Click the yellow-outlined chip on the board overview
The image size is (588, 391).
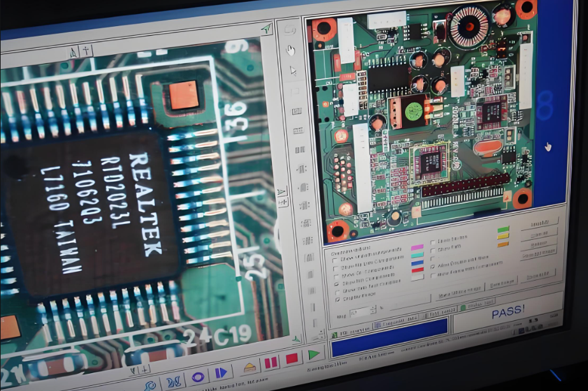pyautogui.click(x=429, y=164)
